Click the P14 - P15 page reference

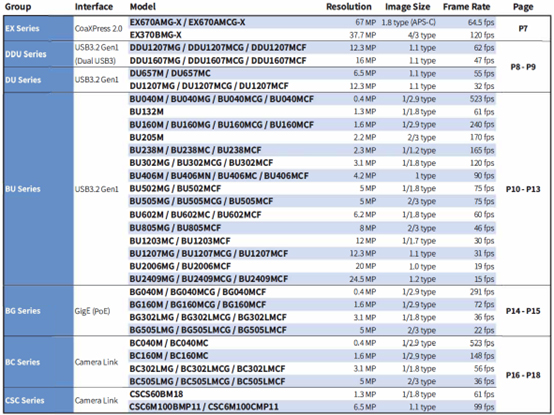coord(523,311)
